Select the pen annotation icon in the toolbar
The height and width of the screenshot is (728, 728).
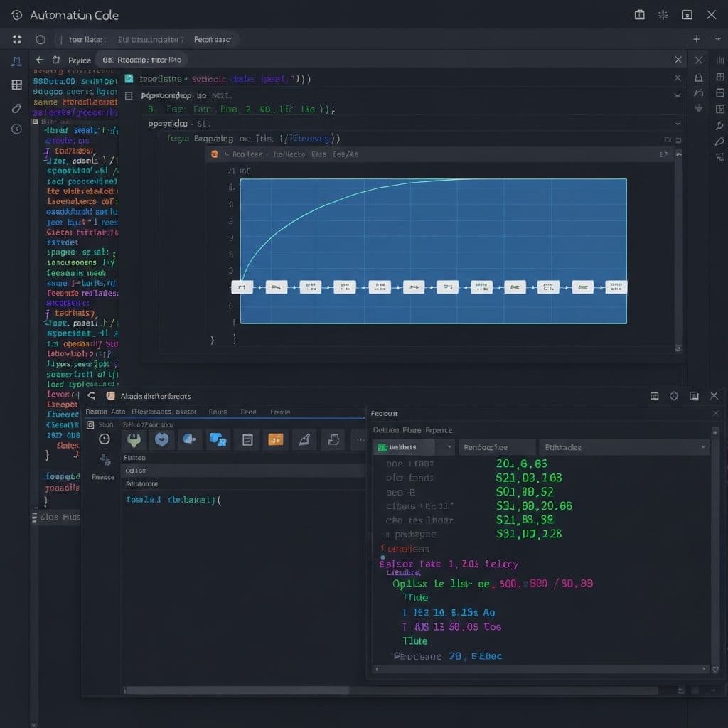click(304, 439)
